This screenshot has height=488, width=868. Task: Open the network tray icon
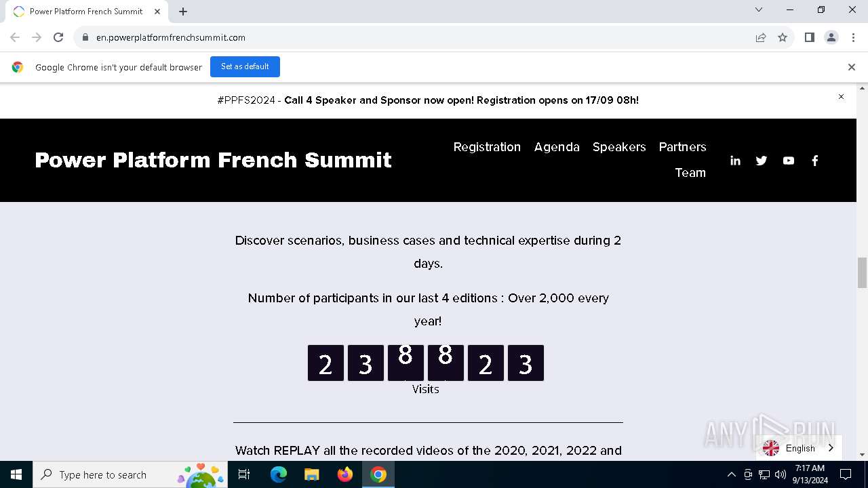pyautogui.click(x=764, y=474)
